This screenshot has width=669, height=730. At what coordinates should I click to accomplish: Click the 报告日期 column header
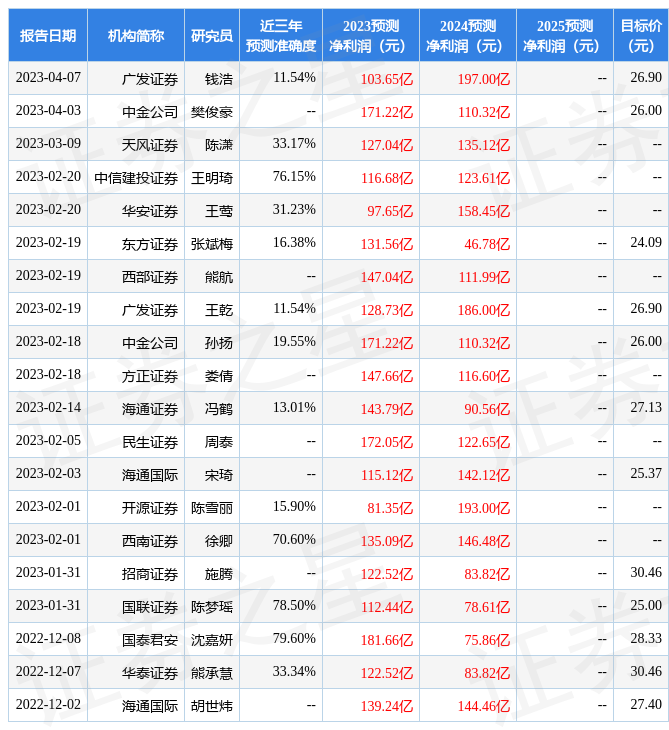pyautogui.click(x=48, y=35)
